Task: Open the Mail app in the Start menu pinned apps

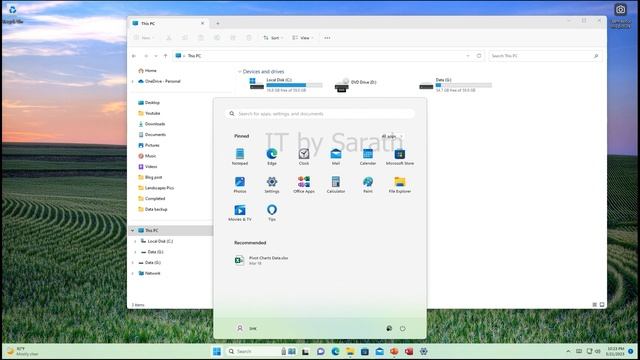Action: pyautogui.click(x=336, y=157)
